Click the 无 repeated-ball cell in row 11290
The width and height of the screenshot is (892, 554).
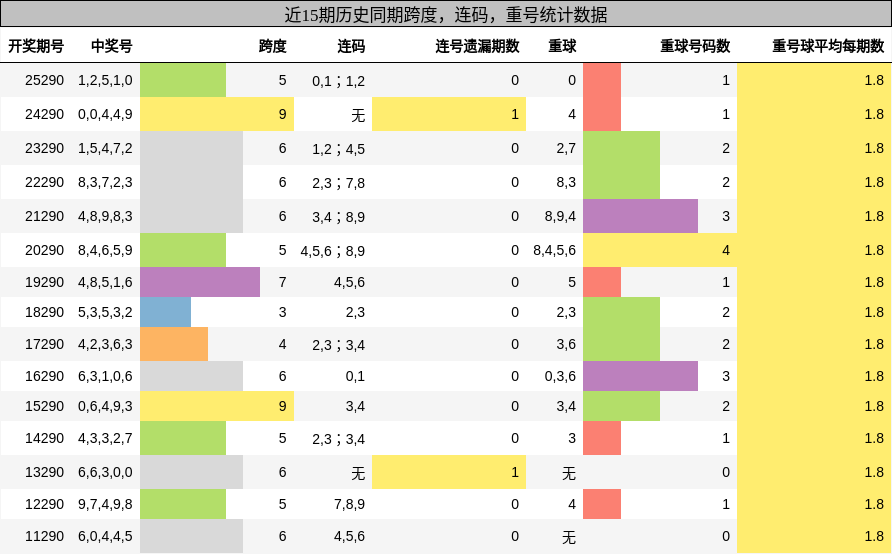[569, 536]
